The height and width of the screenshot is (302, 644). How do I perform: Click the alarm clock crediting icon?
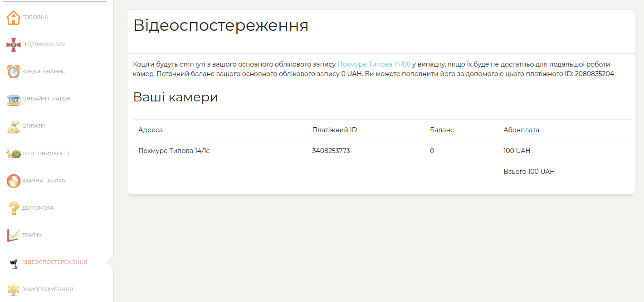click(14, 72)
